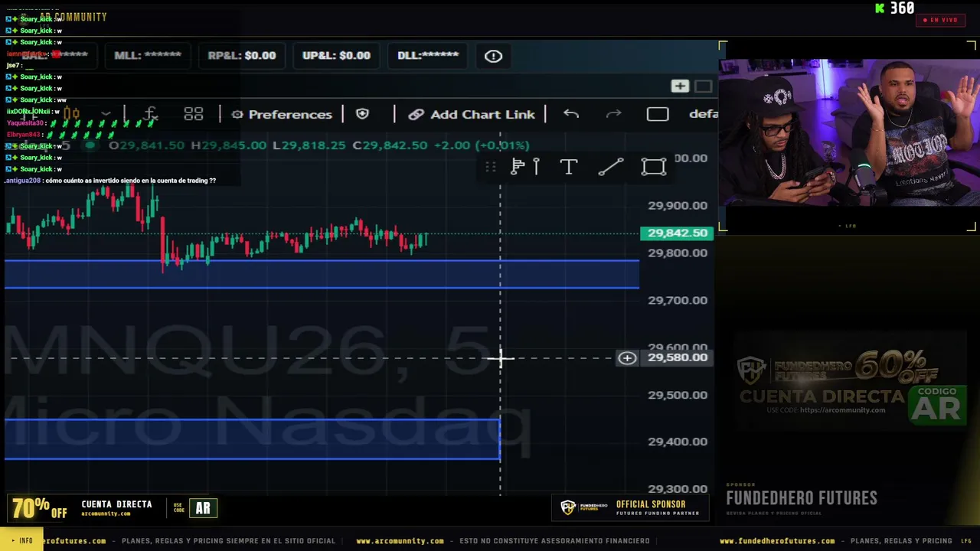Click the 29,400.00 price axis label
The image size is (980, 551).
(678, 442)
